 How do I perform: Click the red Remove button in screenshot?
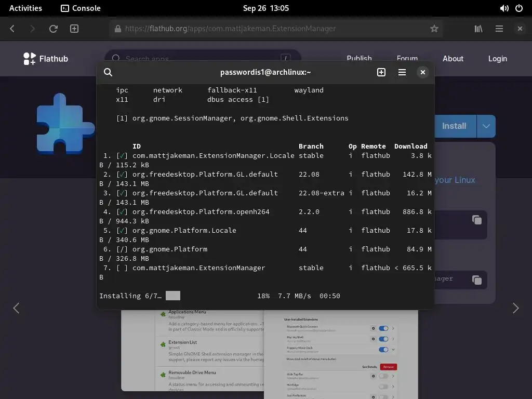pyautogui.click(x=389, y=367)
